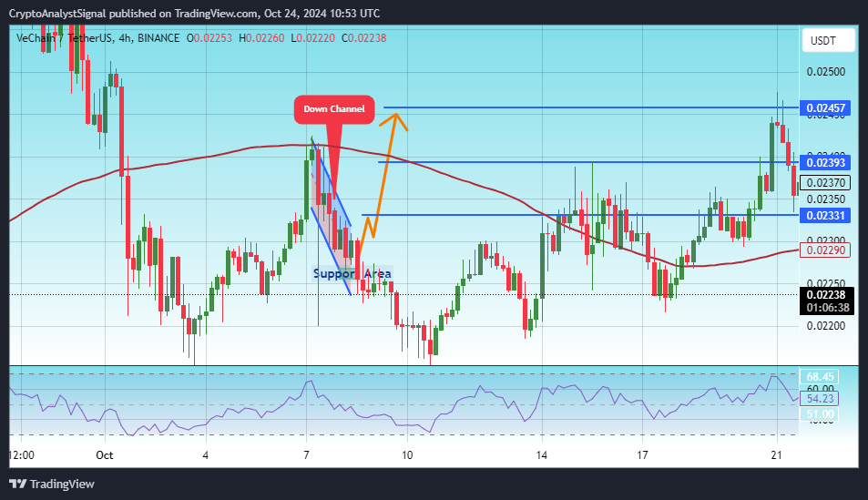This screenshot has height=500, width=868.
Task: Click the open value O0.02253
Action: pyautogui.click(x=209, y=38)
